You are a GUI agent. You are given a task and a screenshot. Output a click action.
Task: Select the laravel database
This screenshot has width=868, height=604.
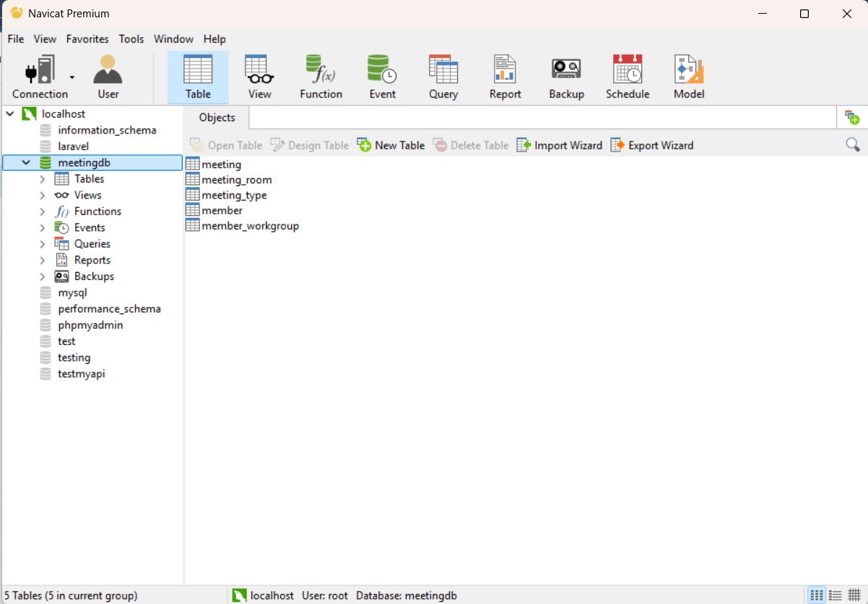[74, 146]
